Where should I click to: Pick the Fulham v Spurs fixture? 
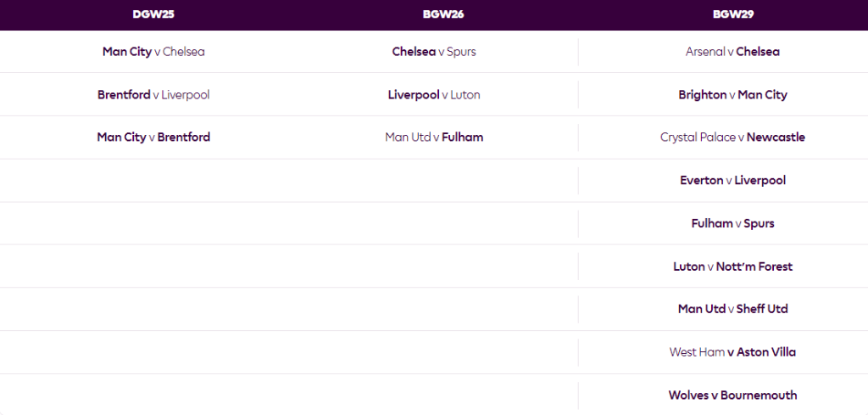pos(732,224)
